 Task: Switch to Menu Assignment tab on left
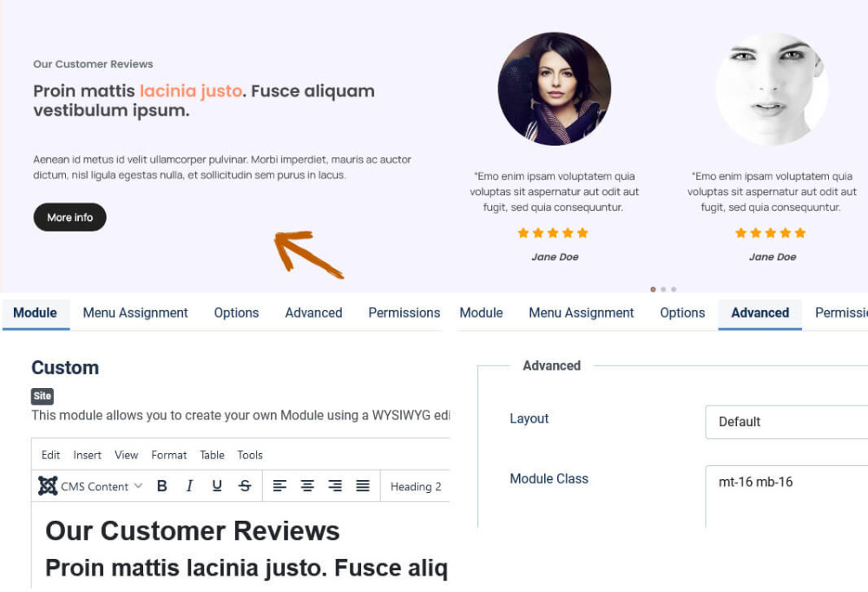(135, 312)
